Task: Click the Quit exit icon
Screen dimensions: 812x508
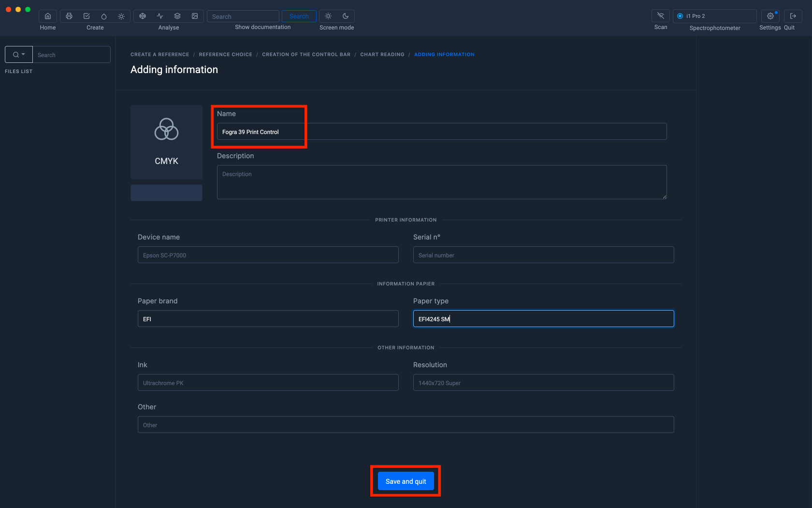Action: (x=793, y=16)
